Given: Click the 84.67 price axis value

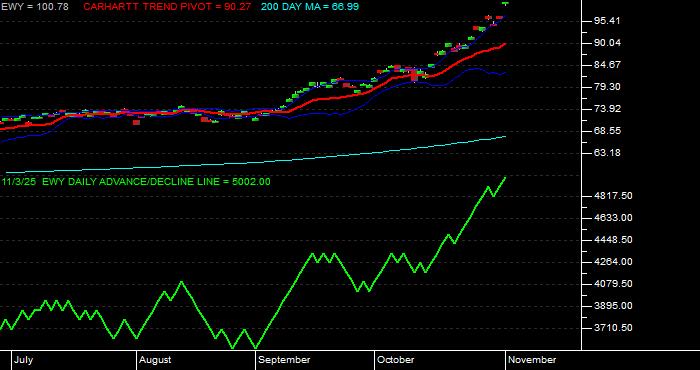Looking at the screenshot, I should pyautogui.click(x=607, y=65).
